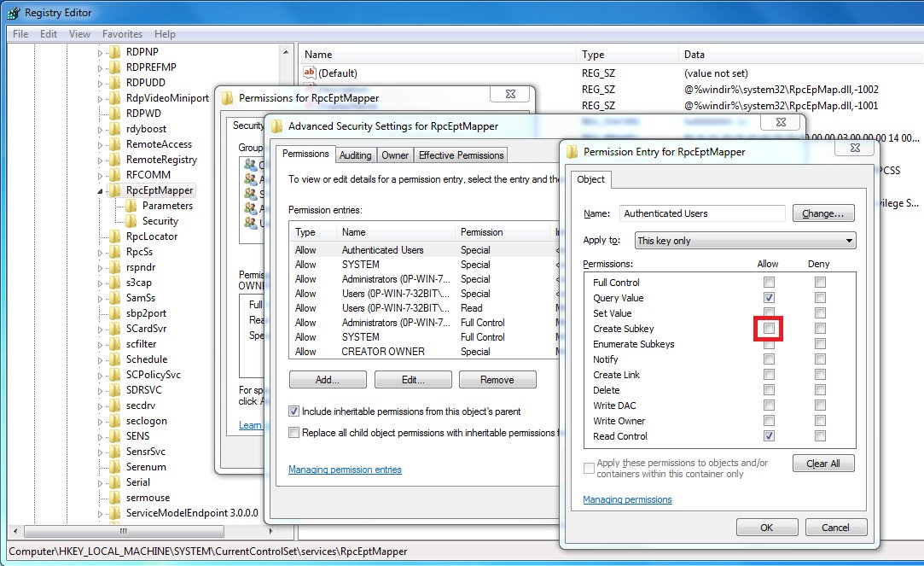924x566 pixels.
Task: Check Allow for Full Control
Action: tap(769, 283)
